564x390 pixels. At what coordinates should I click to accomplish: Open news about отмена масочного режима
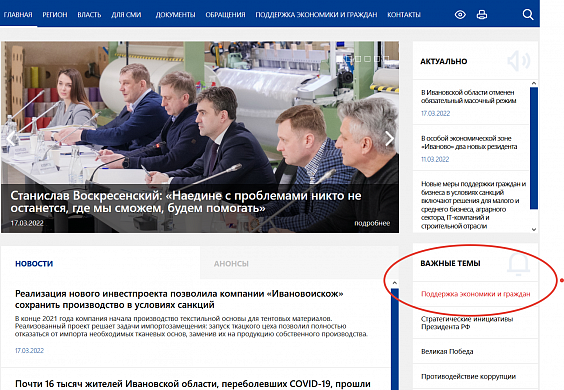coord(468,96)
